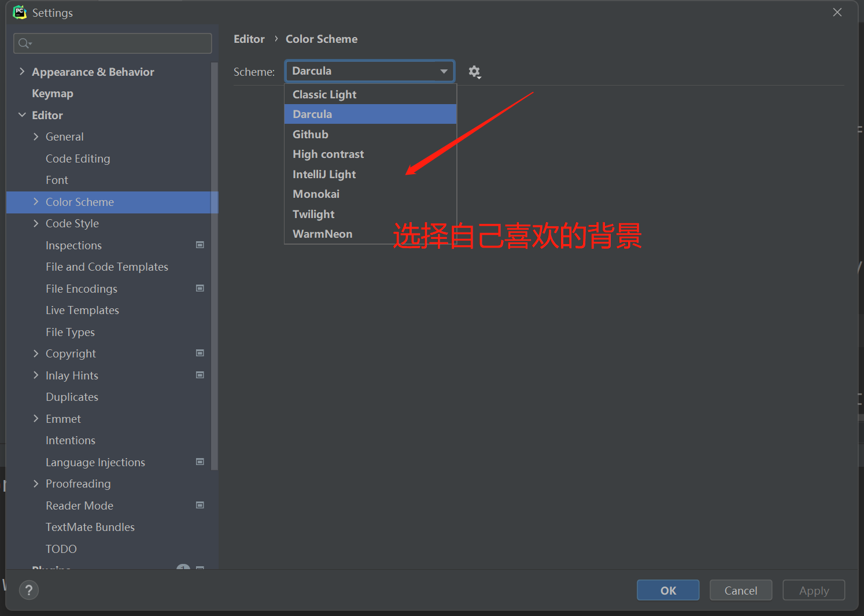Click the Apply button
864x616 pixels.
(x=814, y=590)
